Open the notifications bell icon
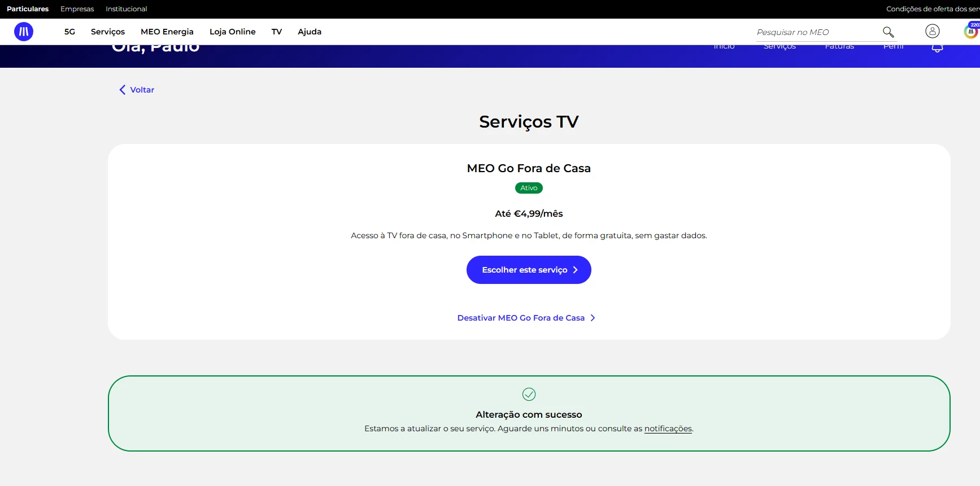Image resolution: width=980 pixels, height=486 pixels. [937, 48]
